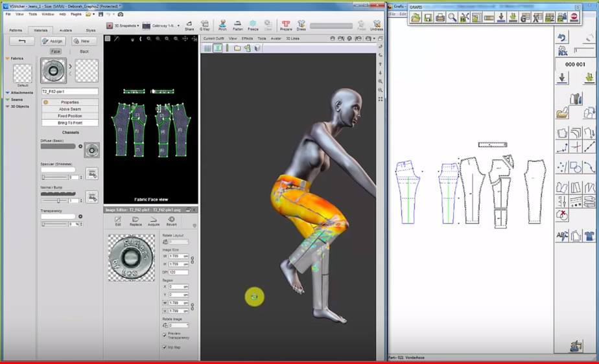Select the Face side toggle
599x364 pixels.
[x=56, y=51]
